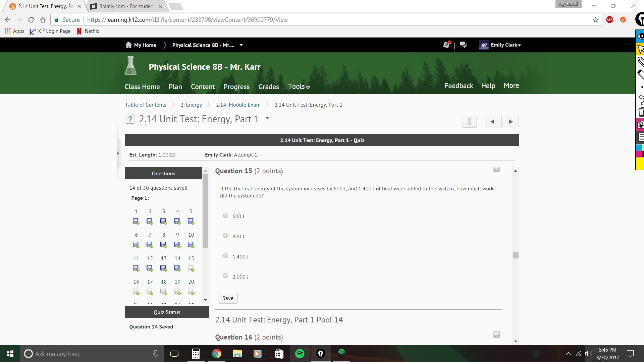This screenshot has height=362, width=644.
Task: Click the Save button for Question 15
Action: [228, 298]
